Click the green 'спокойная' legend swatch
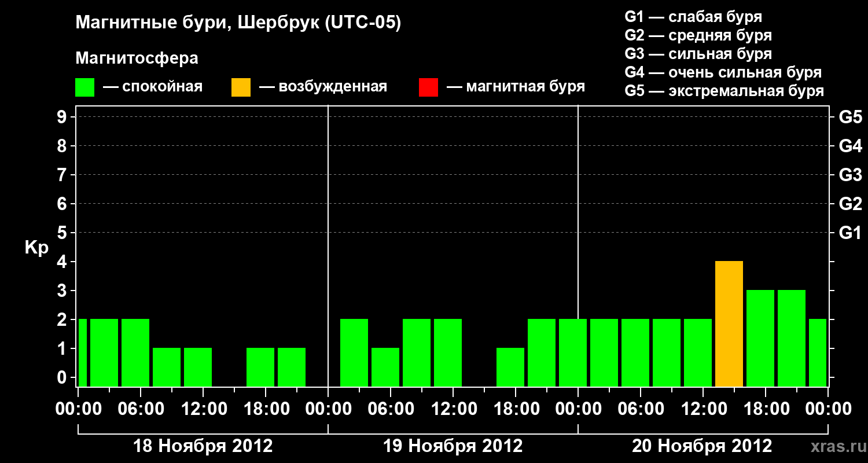The image size is (868, 463). [x=85, y=87]
